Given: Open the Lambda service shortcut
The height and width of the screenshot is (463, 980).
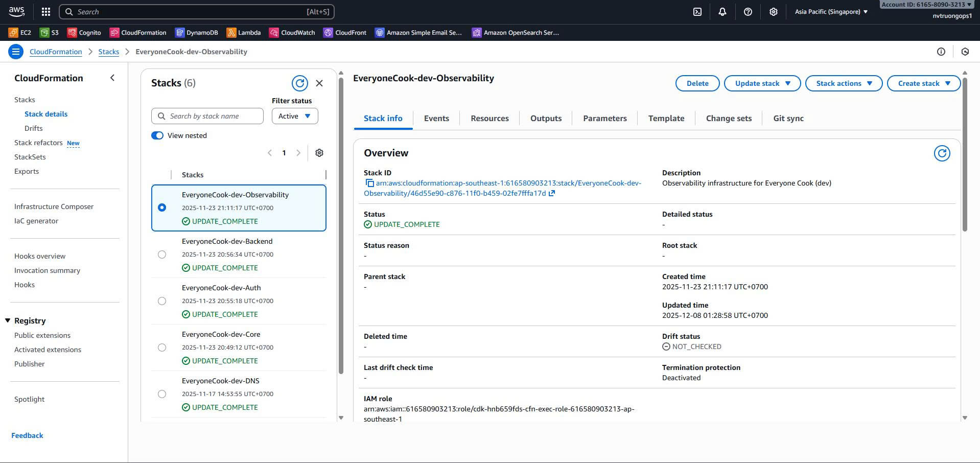Looking at the screenshot, I should (244, 33).
